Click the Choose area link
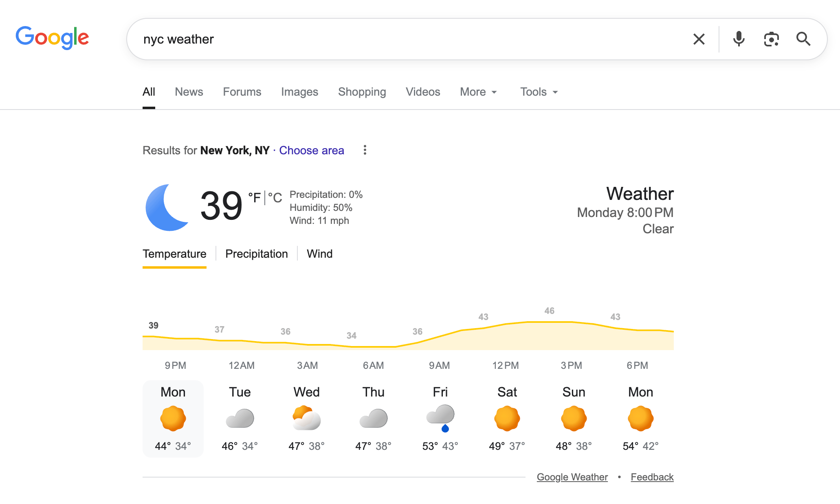Viewport: 840px width, 504px height. pyautogui.click(x=311, y=150)
